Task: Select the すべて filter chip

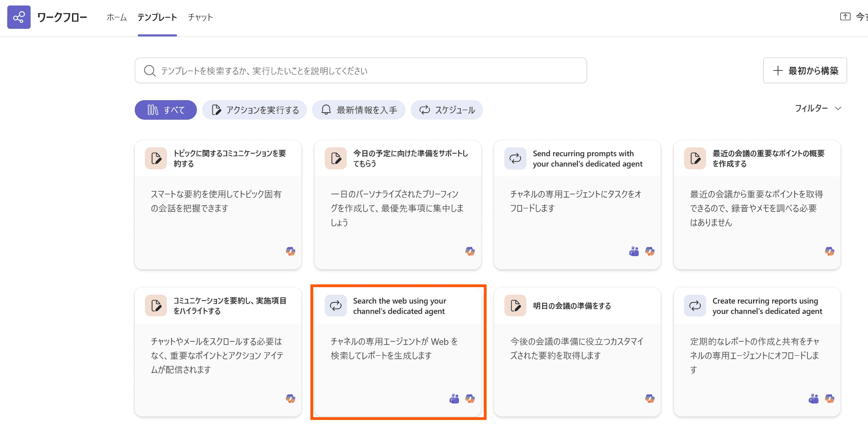Action: 166,110
